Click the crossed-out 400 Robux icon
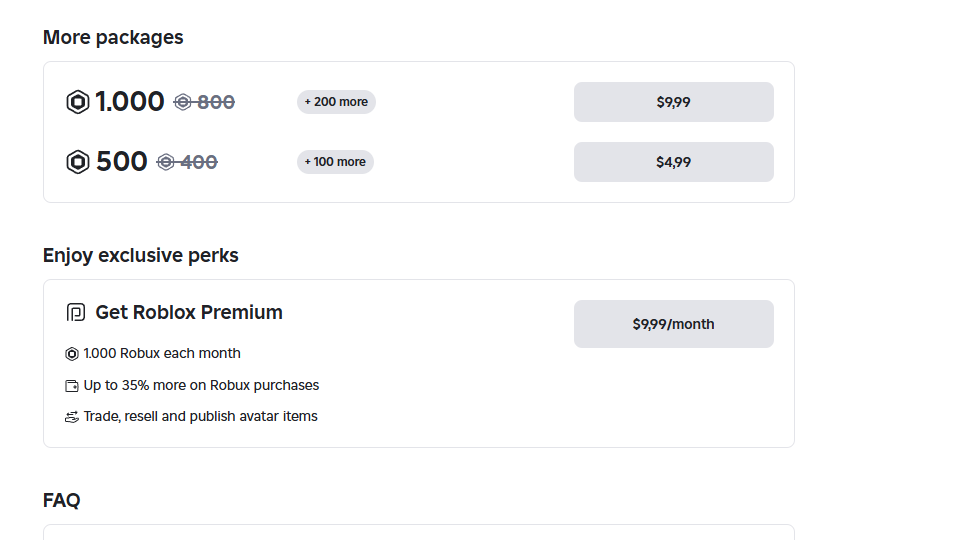Viewport: 966px width, 540px height. tap(165, 162)
